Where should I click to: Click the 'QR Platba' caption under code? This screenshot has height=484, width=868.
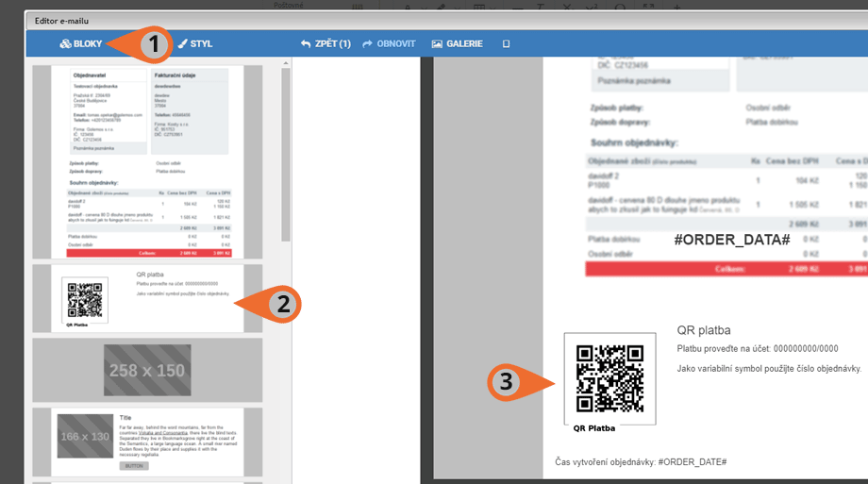tap(594, 428)
